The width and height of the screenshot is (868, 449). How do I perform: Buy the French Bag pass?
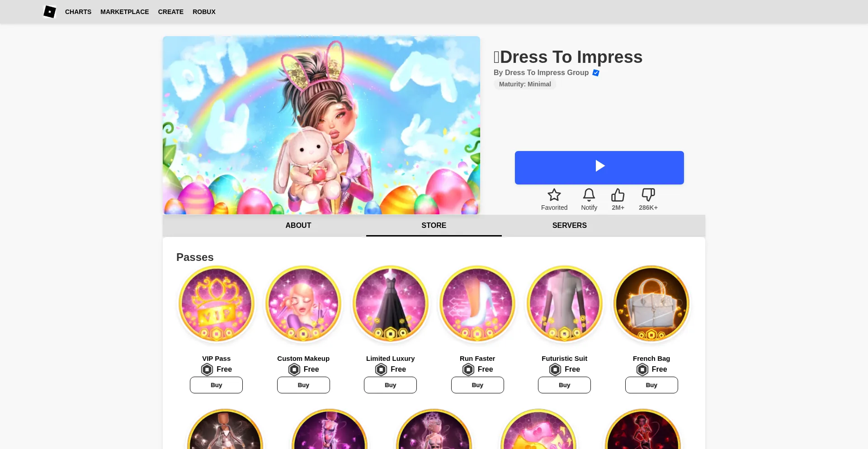pos(651,385)
